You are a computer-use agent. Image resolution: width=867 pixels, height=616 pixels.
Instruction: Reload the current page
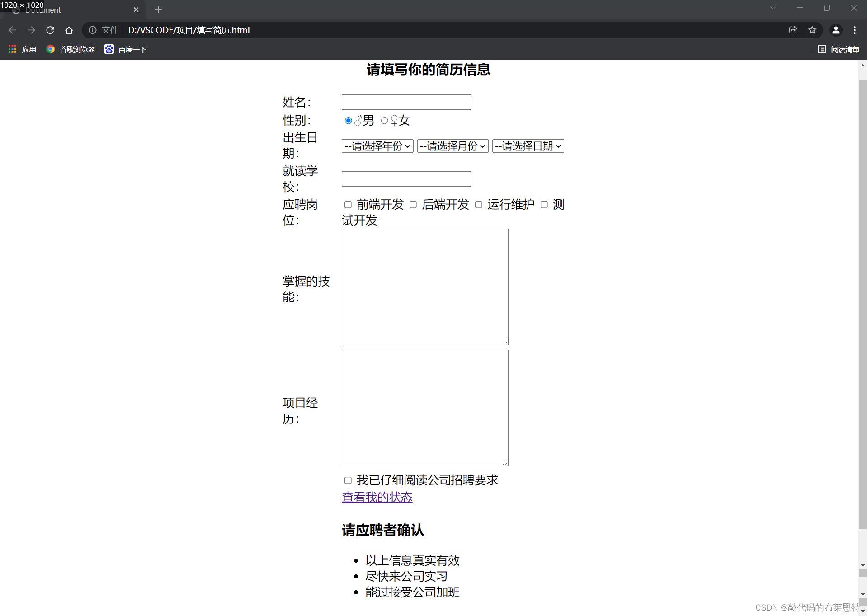pos(50,30)
